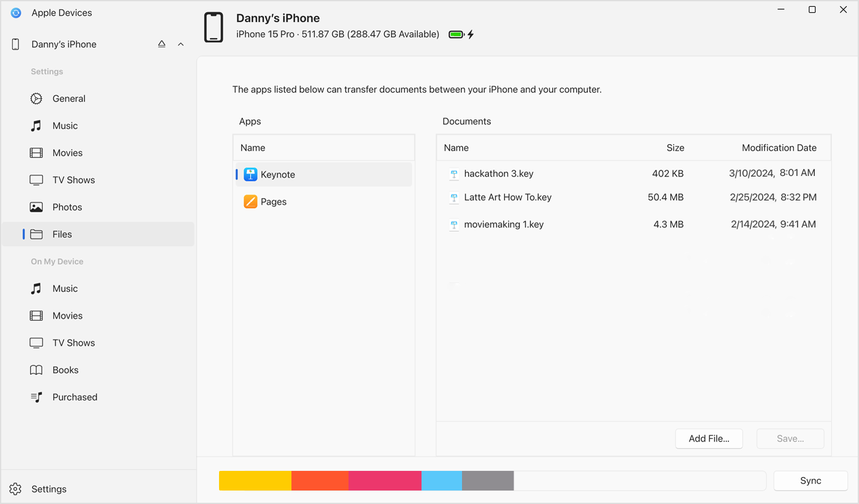View Purchased content on the iPhone

tap(74, 397)
